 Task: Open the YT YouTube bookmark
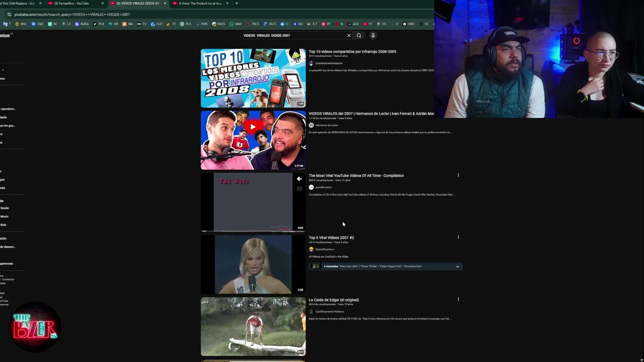pos(367,24)
